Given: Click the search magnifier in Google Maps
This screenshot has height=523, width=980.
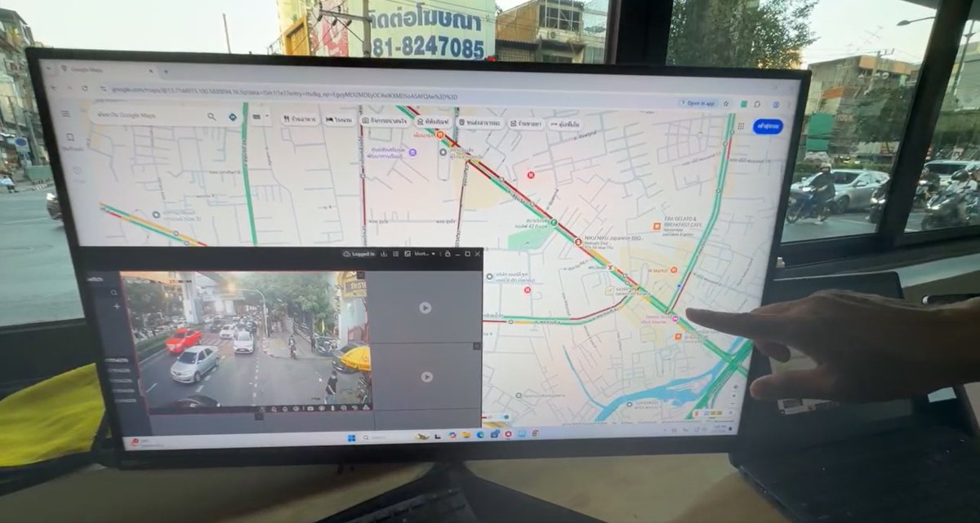Looking at the screenshot, I should [x=212, y=116].
